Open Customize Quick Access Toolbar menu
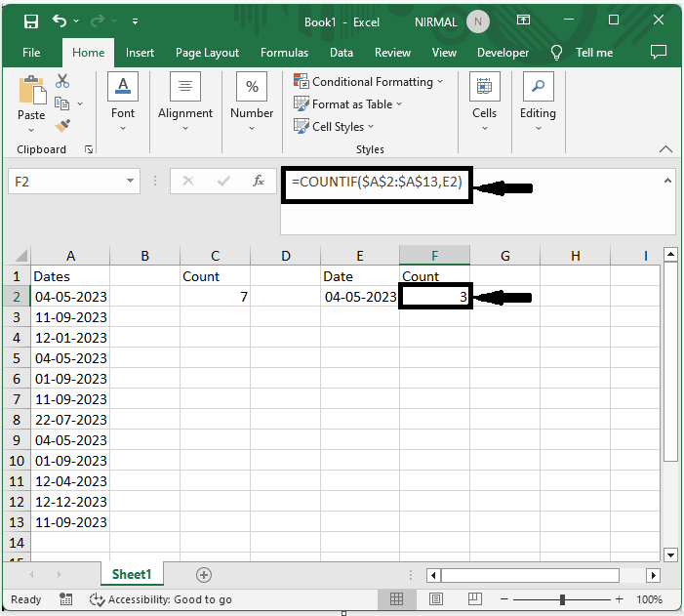 (136, 21)
